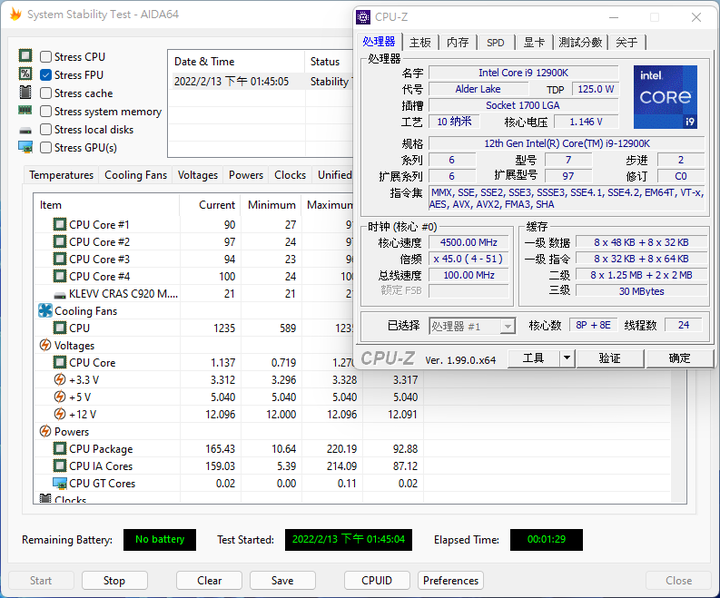Switch to the Cooling Fans tab
The width and height of the screenshot is (720, 598).
click(x=135, y=175)
